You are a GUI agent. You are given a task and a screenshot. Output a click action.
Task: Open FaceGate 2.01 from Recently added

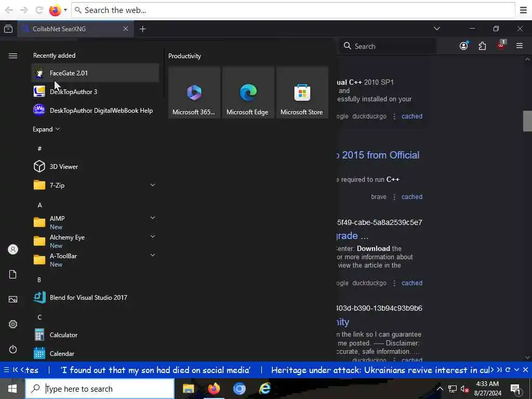95,73
